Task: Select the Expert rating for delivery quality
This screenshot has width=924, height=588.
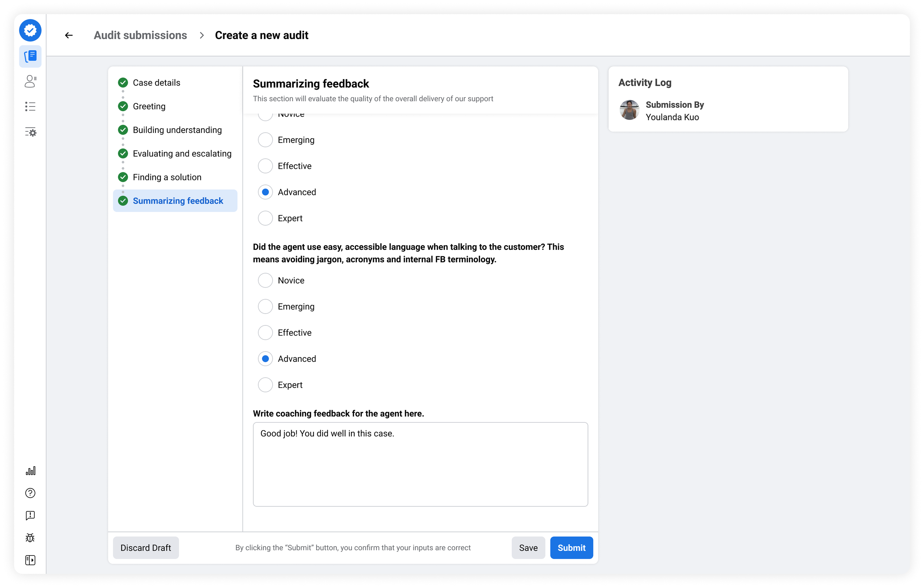Action: pos(265,218)
